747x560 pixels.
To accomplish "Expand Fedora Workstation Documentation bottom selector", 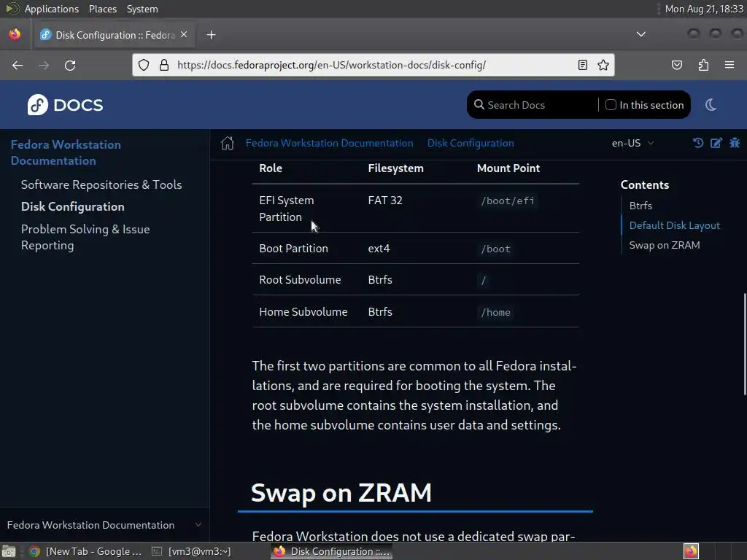I will point(104,525).
